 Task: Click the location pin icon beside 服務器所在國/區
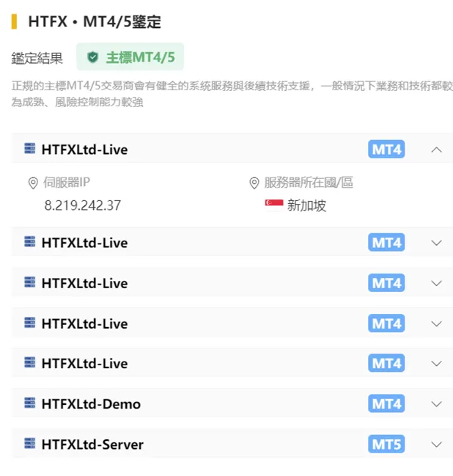(254, 183)
